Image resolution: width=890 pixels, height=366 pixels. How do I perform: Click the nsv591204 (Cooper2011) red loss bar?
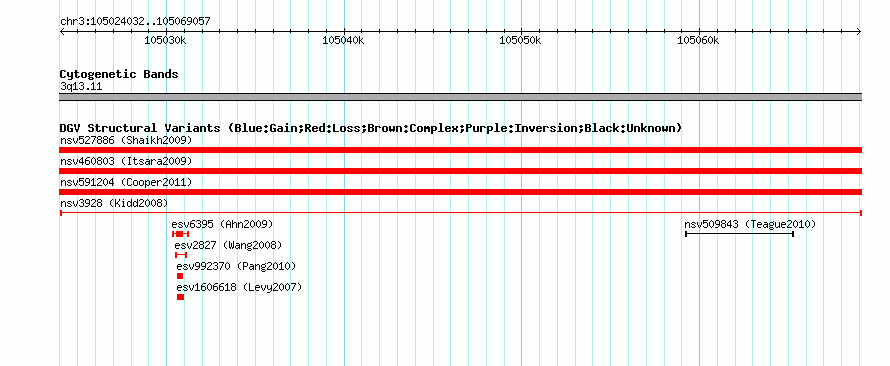point(460,192)
